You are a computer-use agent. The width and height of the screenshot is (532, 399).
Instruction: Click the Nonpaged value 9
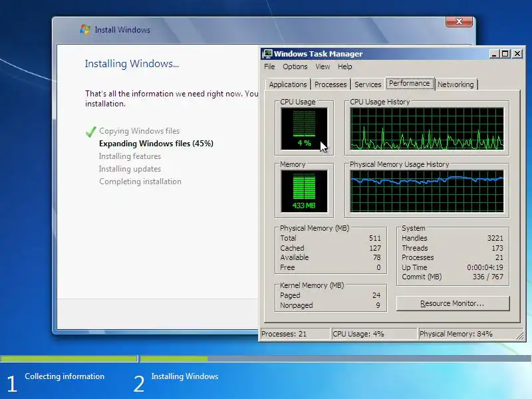tap(378, 305)
